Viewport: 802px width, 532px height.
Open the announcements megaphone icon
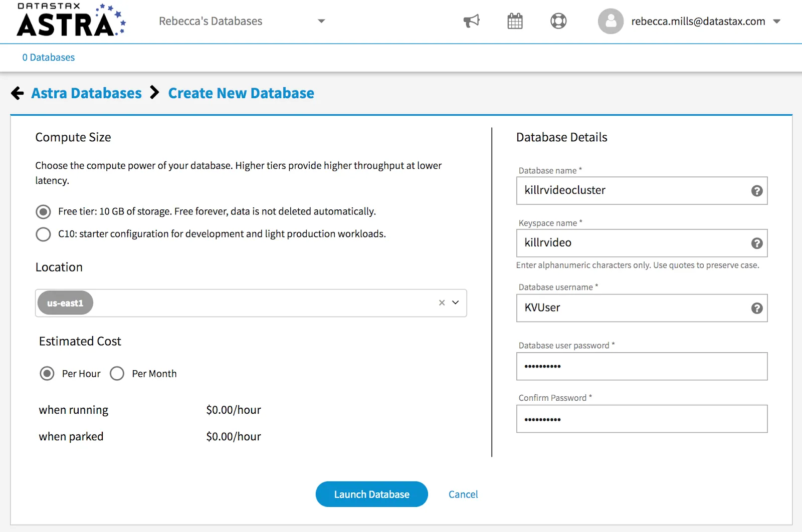coord(471,21)
